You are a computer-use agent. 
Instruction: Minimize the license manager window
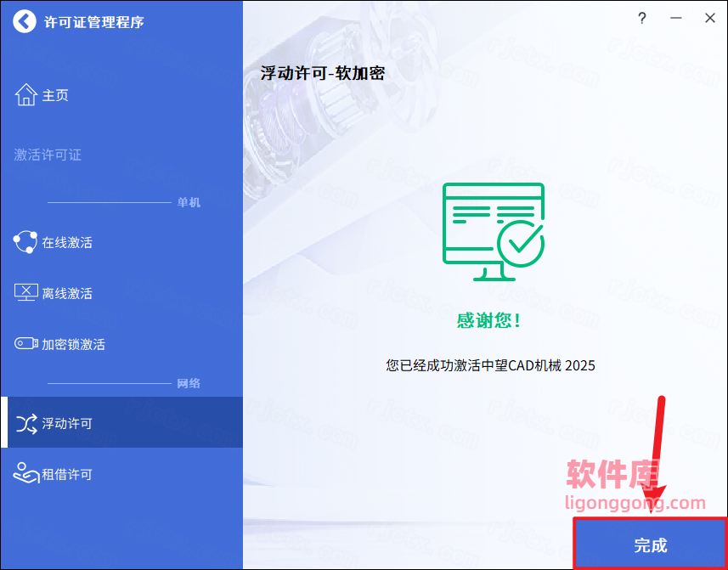point(676,18)
